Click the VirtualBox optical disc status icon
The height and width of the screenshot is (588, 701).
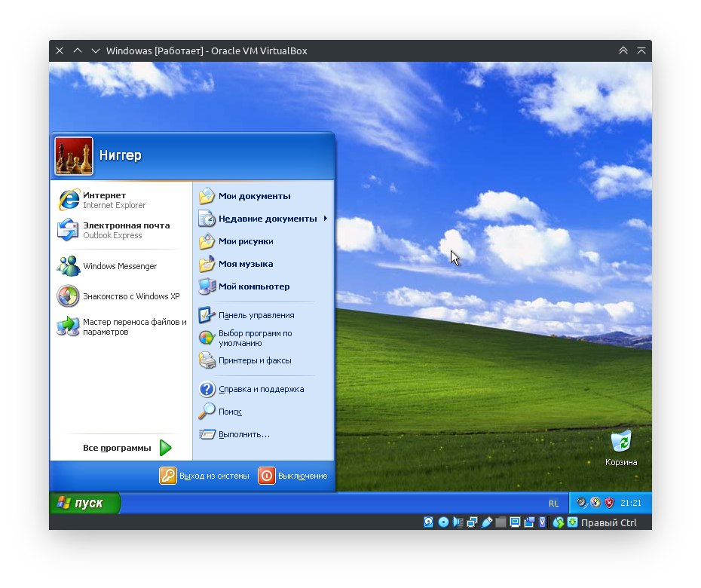[443, 522]
